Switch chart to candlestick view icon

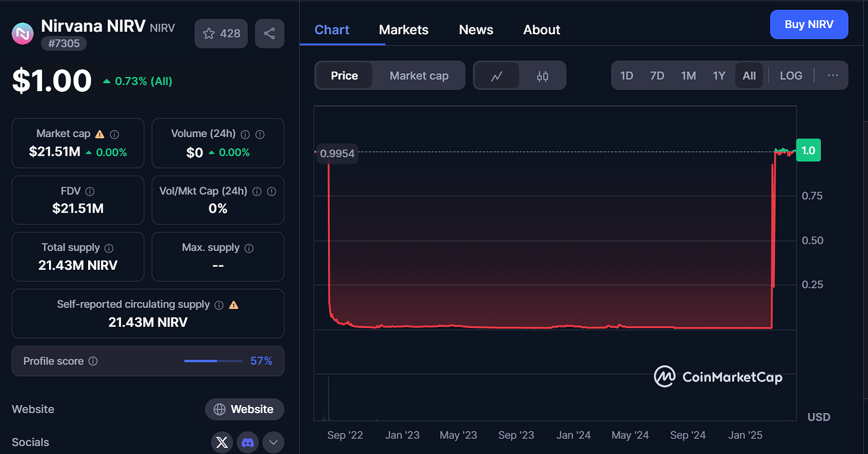[542, 76]
